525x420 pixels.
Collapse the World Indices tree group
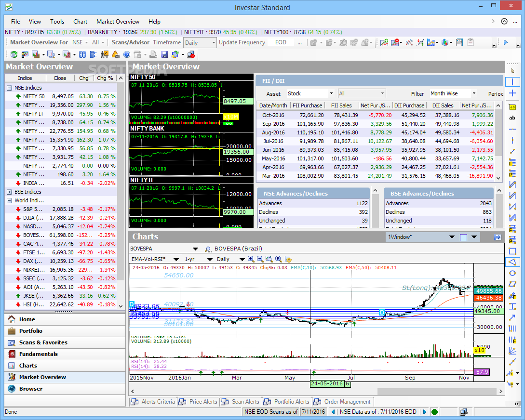point(9,201)
